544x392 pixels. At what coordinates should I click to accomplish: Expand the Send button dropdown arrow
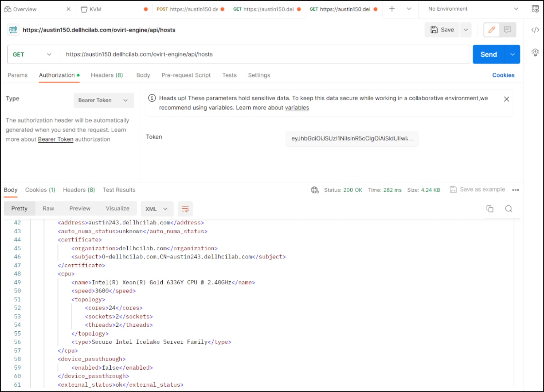[x=513, y=55]
